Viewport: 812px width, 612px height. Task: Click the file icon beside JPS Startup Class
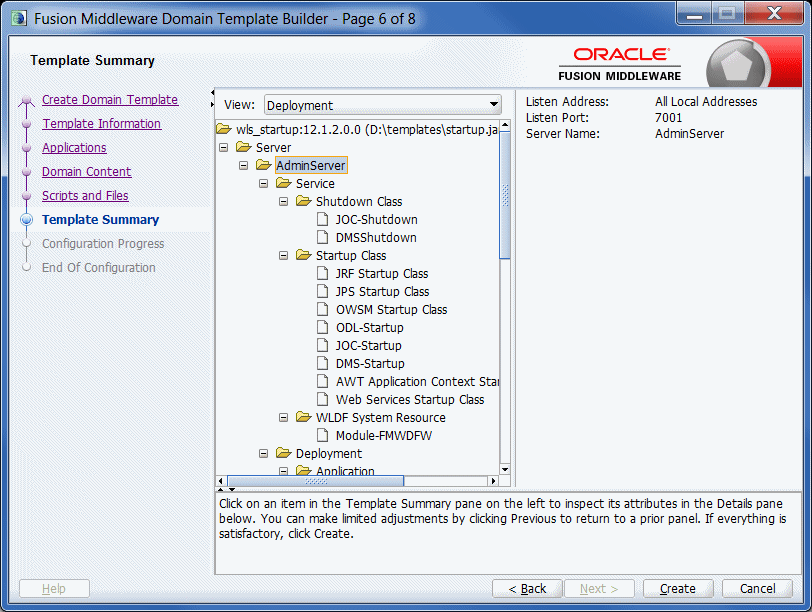[323, 292]
